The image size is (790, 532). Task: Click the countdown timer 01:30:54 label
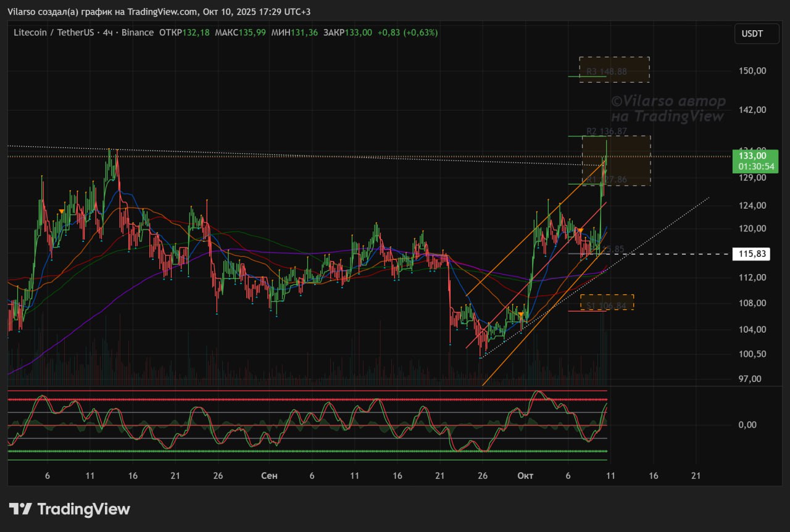pyautogui.click(x=752, y=167)
